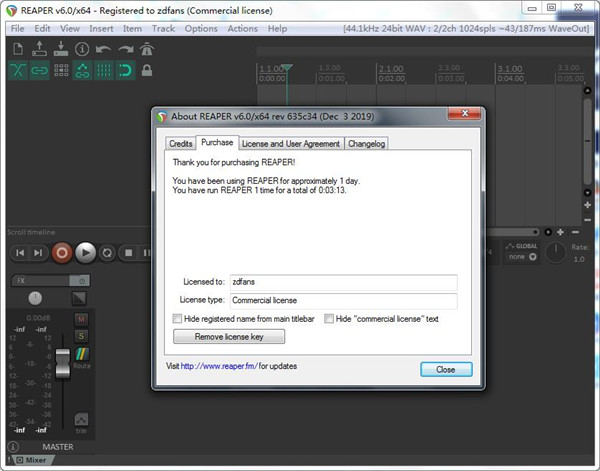Enable Hide registered name from main titlebar
600x471 pixels.
pos(178,318)
